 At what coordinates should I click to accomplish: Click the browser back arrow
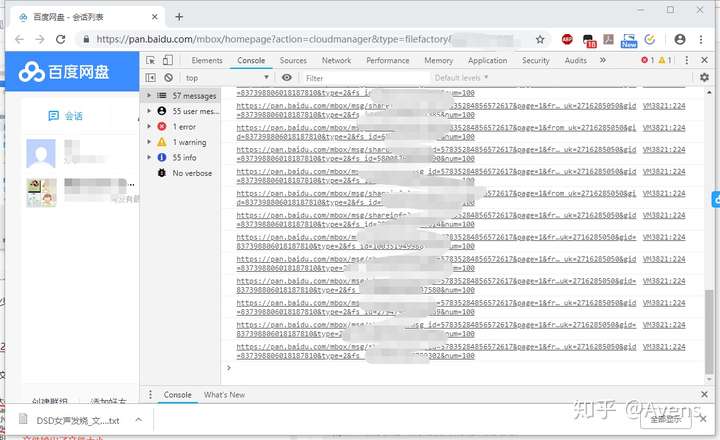pos(19,39)
